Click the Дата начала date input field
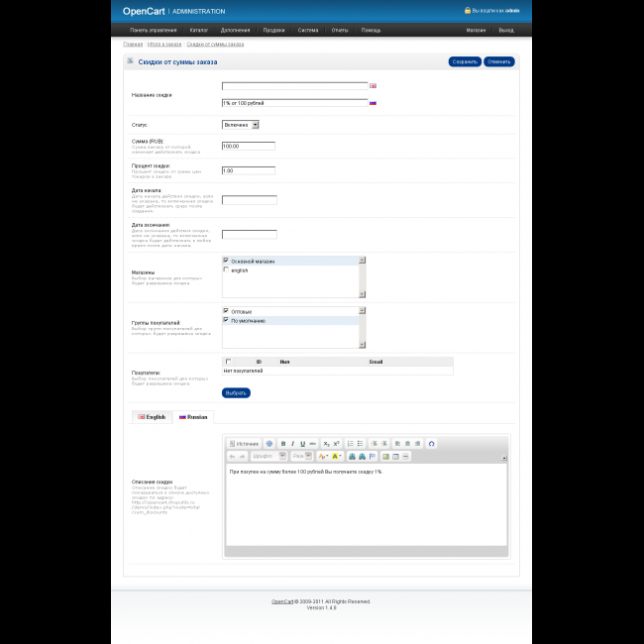The image size is (644, 644). tap(249, 200)
